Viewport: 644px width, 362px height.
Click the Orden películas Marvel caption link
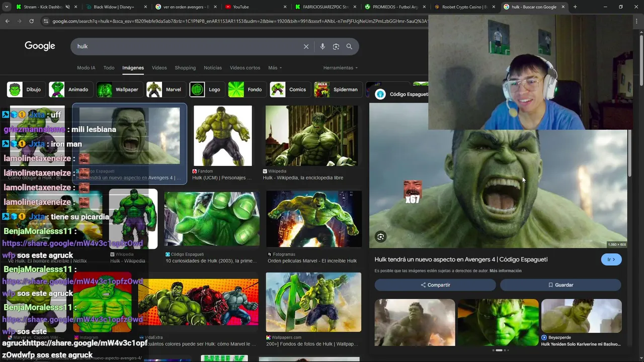point(312,261)
